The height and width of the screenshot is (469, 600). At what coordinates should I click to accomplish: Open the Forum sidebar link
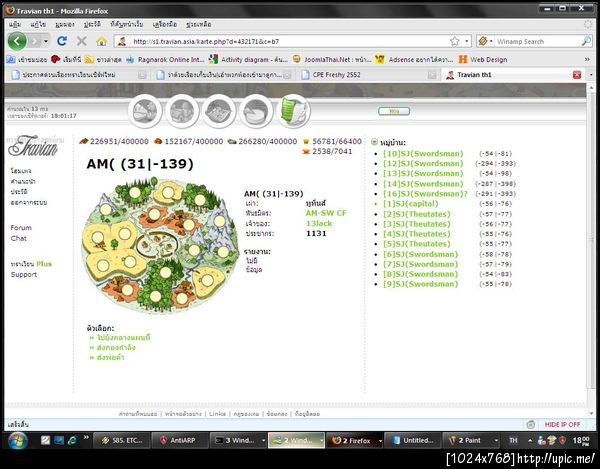click(21, 228)
